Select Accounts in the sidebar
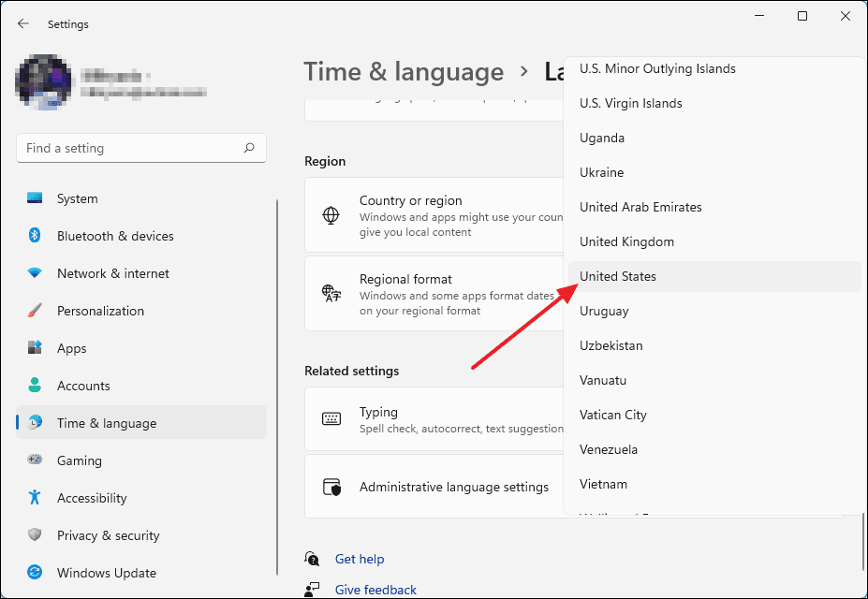This screenshot has width=868, height=599. coord(84,386)
